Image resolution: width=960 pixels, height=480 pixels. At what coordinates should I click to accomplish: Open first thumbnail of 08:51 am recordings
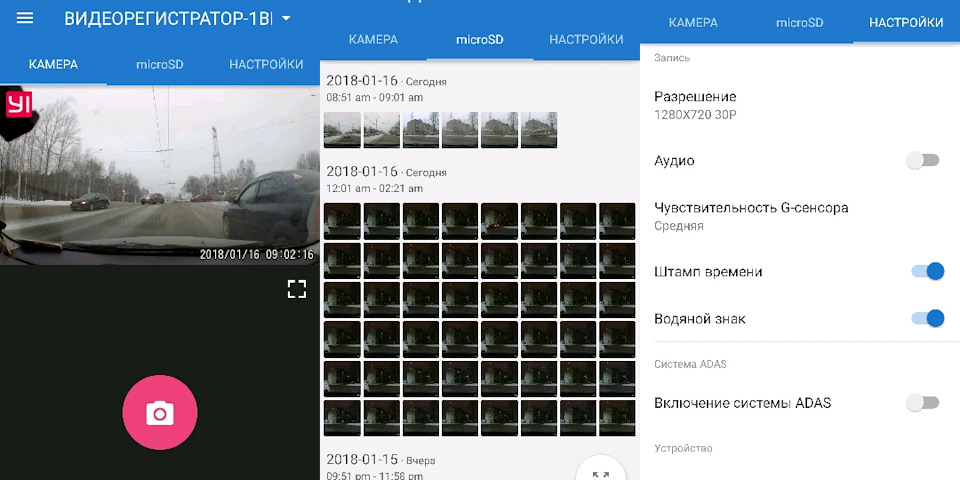tap(342, 130)
